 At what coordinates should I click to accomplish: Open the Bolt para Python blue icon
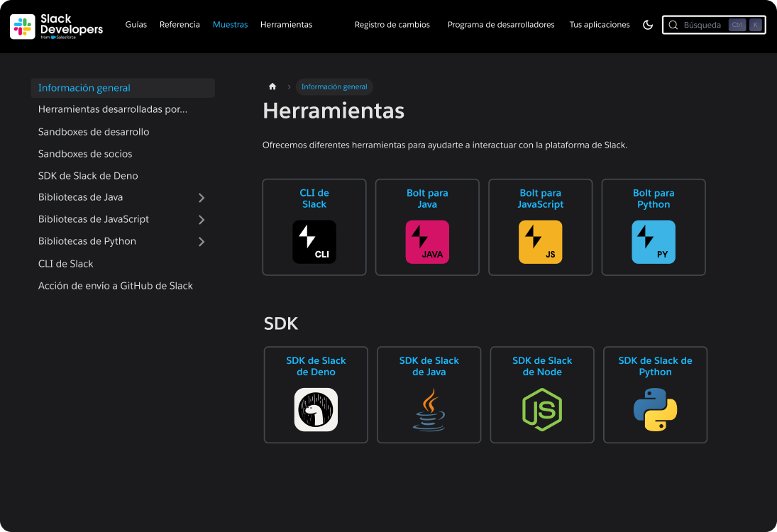(654, 242)
